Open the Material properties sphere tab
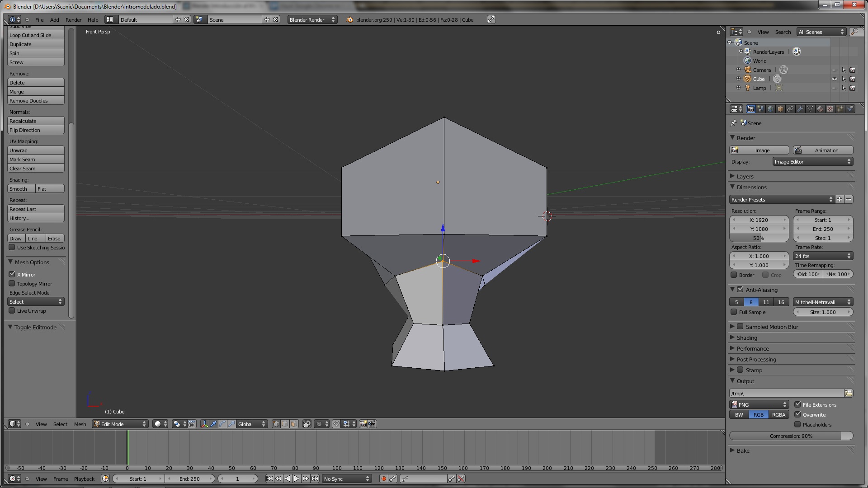Screen dimensions: 868x488 click(820, 109)
